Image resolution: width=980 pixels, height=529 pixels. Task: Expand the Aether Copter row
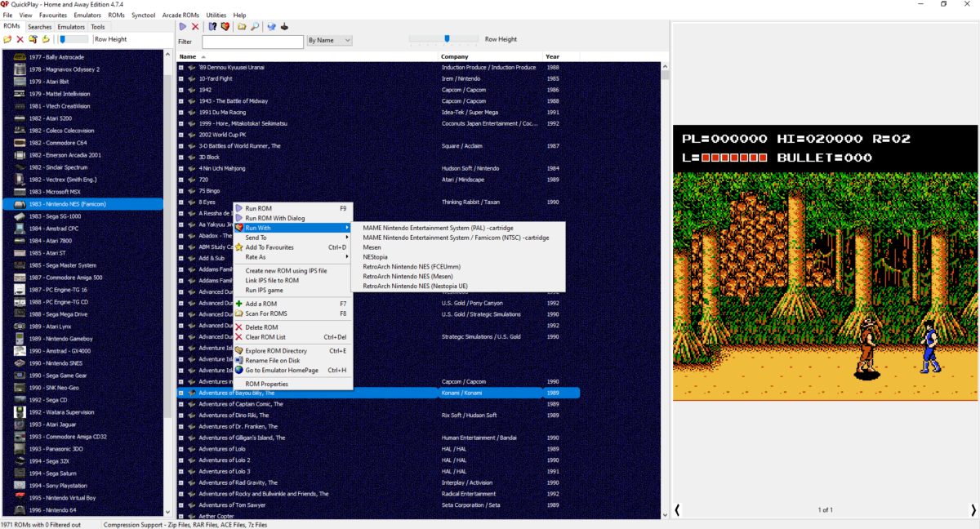tap(181, 516)
